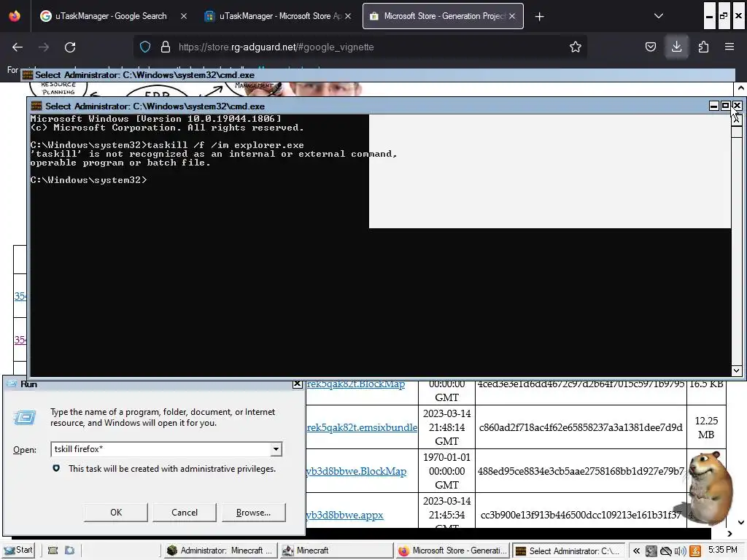Click the SHA hash starting with c860ad2f718
This screenshot has width=747, height=560.
click(581, 427)
